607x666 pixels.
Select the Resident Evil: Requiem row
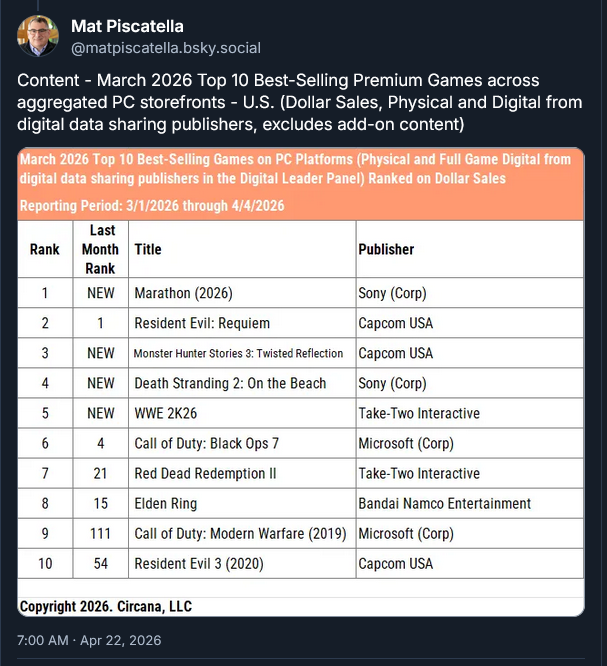click(x=301, y=323)
